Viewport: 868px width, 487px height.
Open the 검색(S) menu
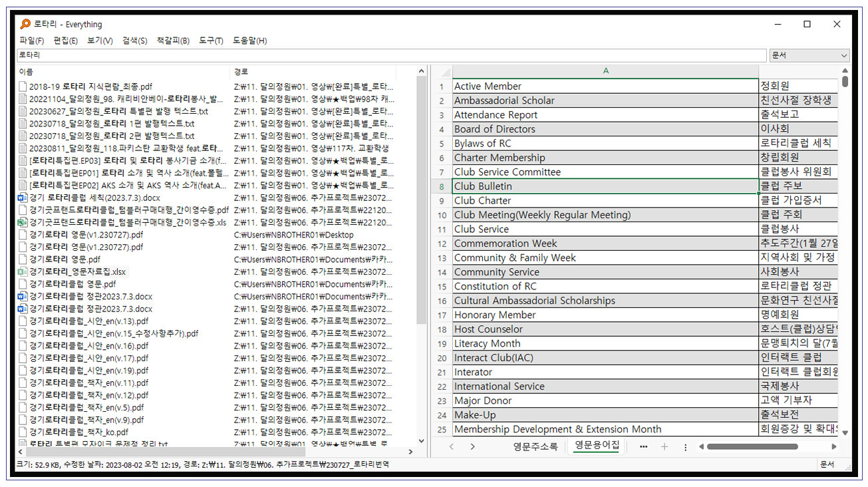[x=135, y=41]
